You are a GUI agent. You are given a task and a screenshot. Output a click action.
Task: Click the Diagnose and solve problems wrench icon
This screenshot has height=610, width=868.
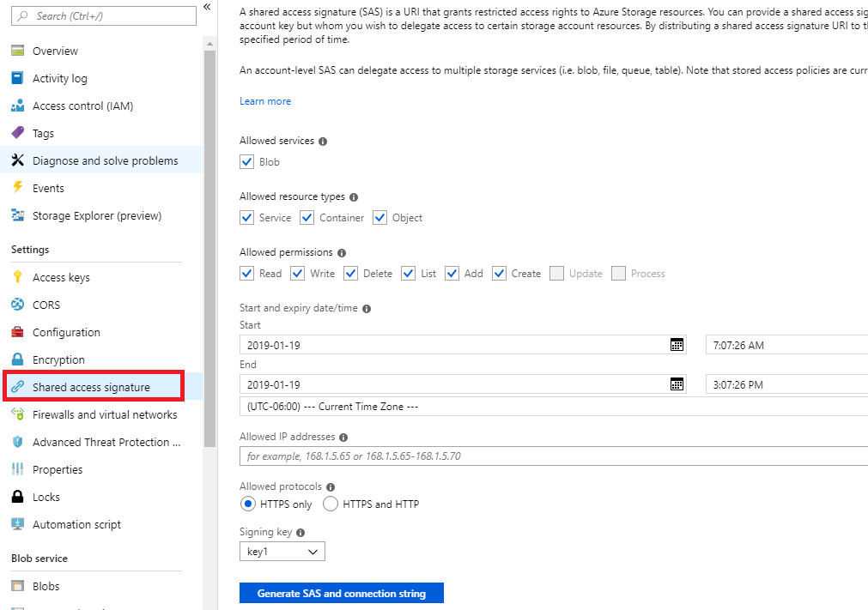click(18, 160)
